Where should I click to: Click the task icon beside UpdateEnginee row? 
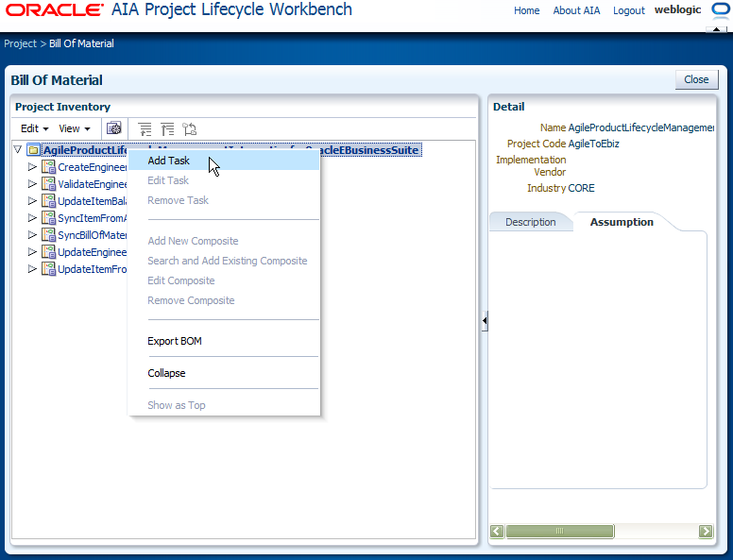(x=48, y=252)
